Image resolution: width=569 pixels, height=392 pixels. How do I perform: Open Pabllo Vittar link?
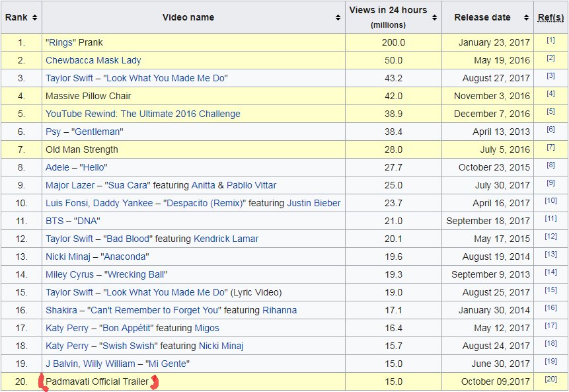pos(252,185)
